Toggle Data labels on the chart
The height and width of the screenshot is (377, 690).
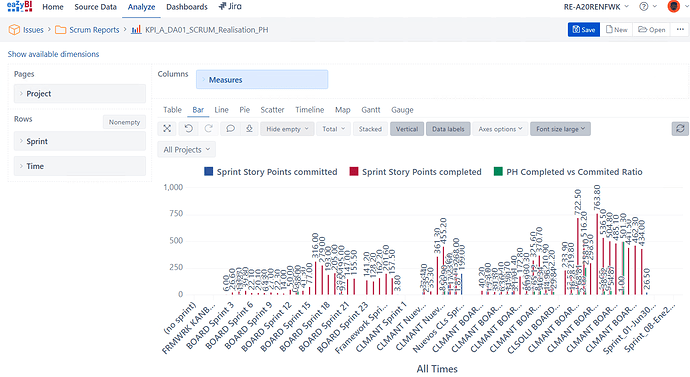click(448, 129)
